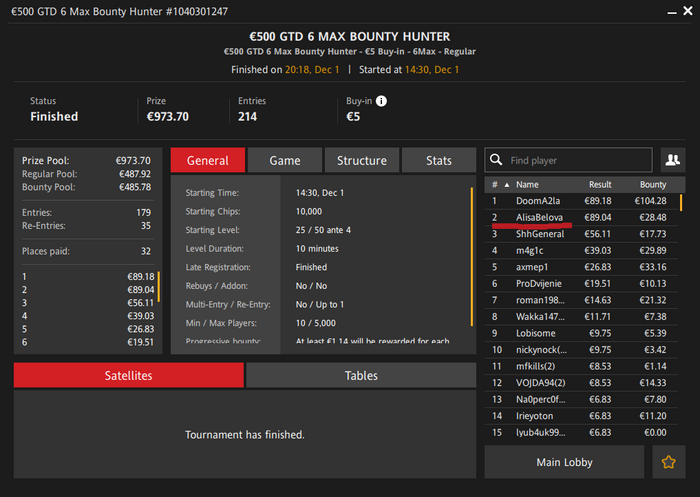Click the Re-Entries 35 line
The width and height of the screenshot is (700, 497).
click(x=86, y=226)
